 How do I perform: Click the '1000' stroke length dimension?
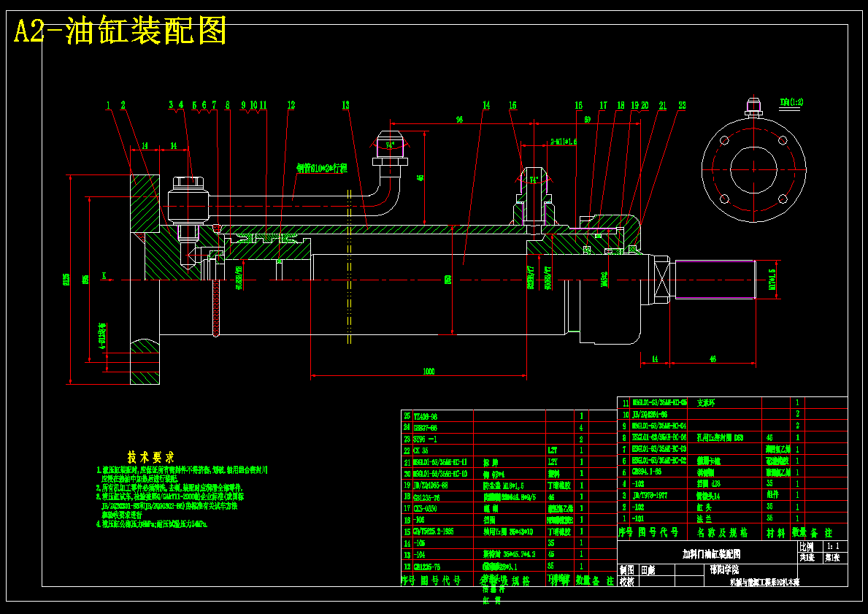[x=428, y=371]
